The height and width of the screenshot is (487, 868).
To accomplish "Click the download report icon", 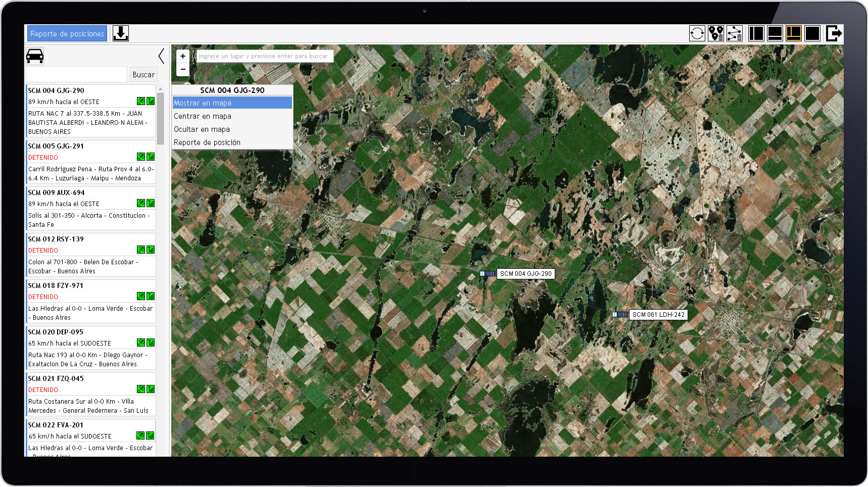I will (120, 33).
